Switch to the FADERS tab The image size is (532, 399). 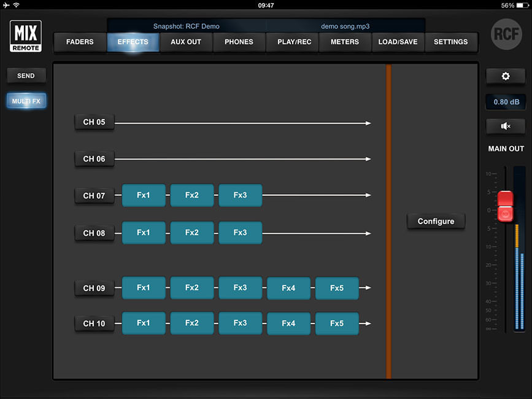(x=80, y=42)
